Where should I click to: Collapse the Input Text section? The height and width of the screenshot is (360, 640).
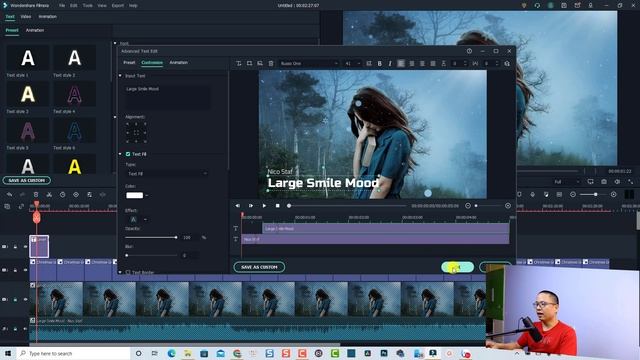pyautogui.click(x=120, y=76)
